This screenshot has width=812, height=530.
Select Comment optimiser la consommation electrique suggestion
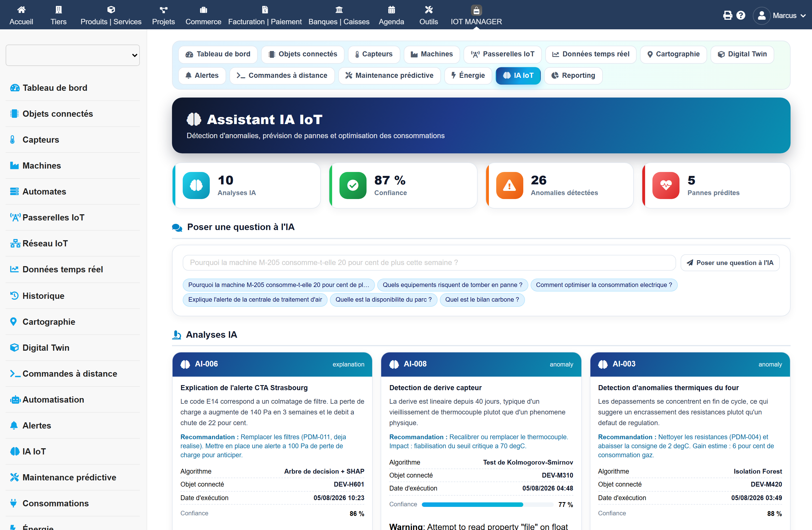tap(604, 285)
